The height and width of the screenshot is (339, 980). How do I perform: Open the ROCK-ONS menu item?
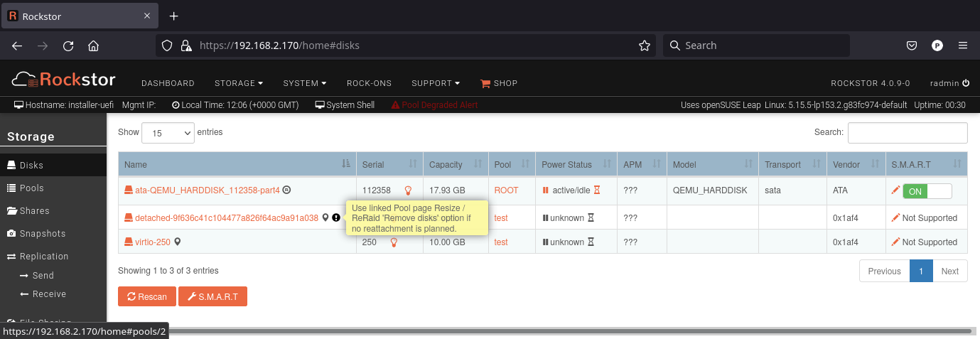[x=369, y=83]
